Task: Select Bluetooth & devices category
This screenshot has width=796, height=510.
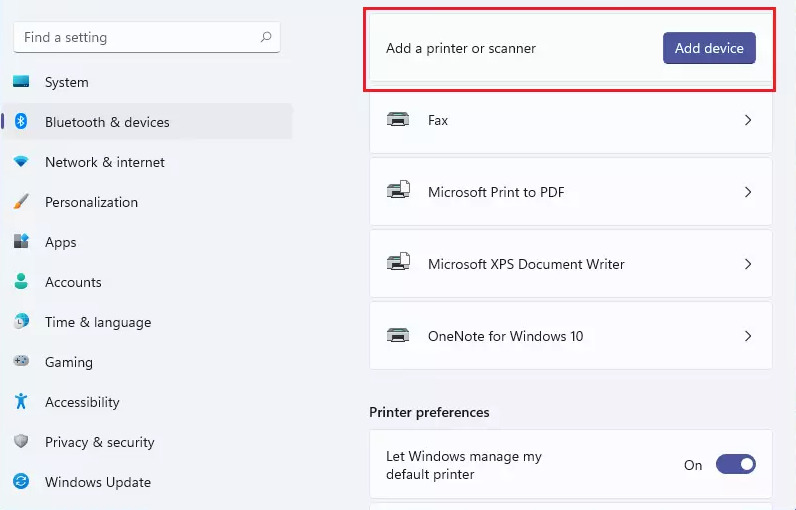Action: (147, 122)
